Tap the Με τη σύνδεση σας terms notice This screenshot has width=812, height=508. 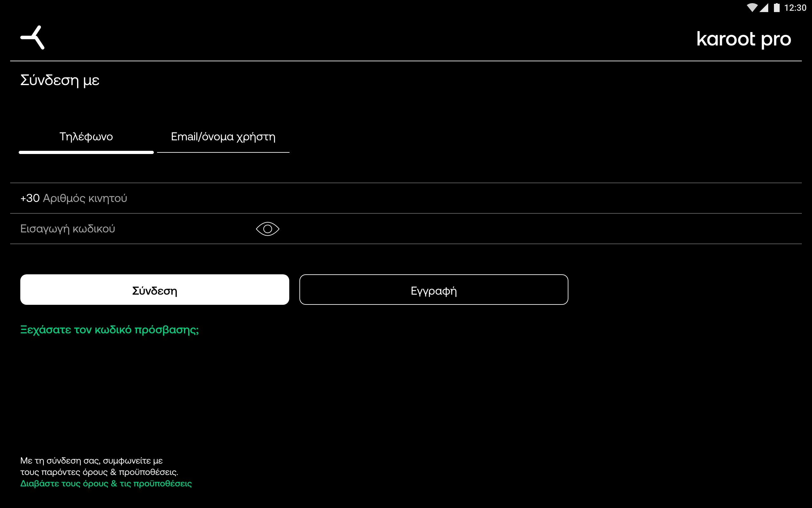pyautogui.click(x=99, y=466)
